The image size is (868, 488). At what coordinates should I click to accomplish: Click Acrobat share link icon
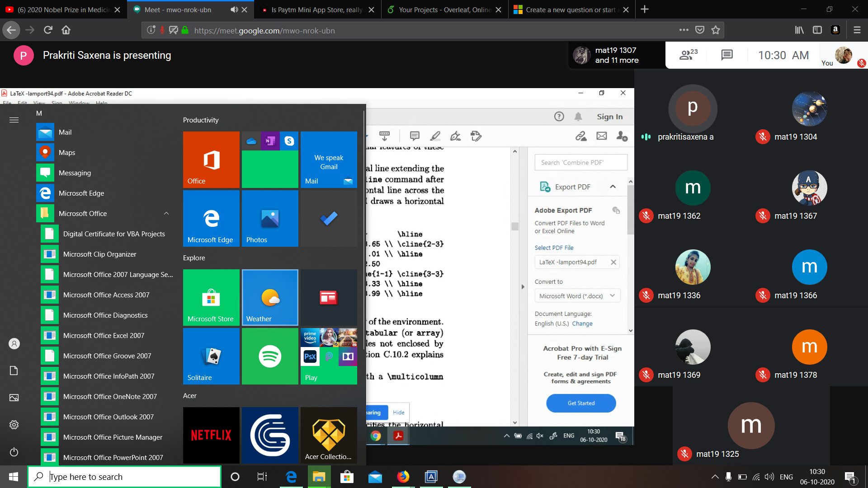click(x=581, y=136)
